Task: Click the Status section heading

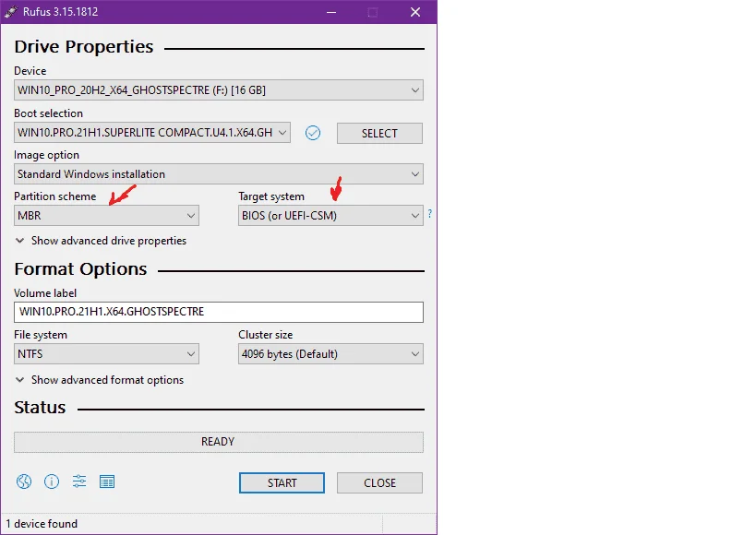Action: (40, 408)
